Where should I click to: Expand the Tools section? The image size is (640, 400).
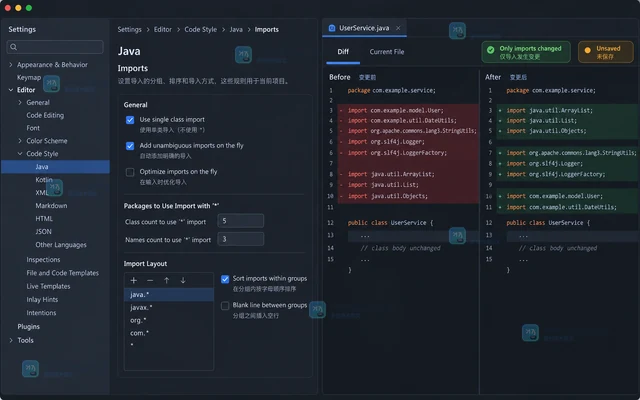[11, 340]
